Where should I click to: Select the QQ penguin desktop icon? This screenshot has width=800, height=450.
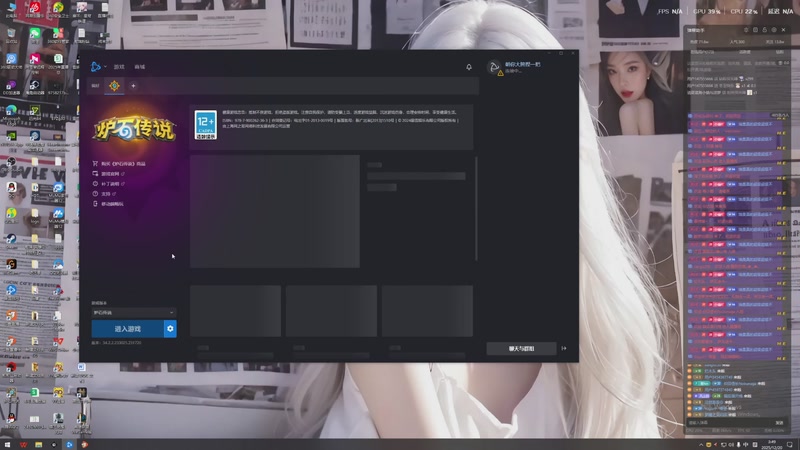pyautogui.click(x=11, y=189)
